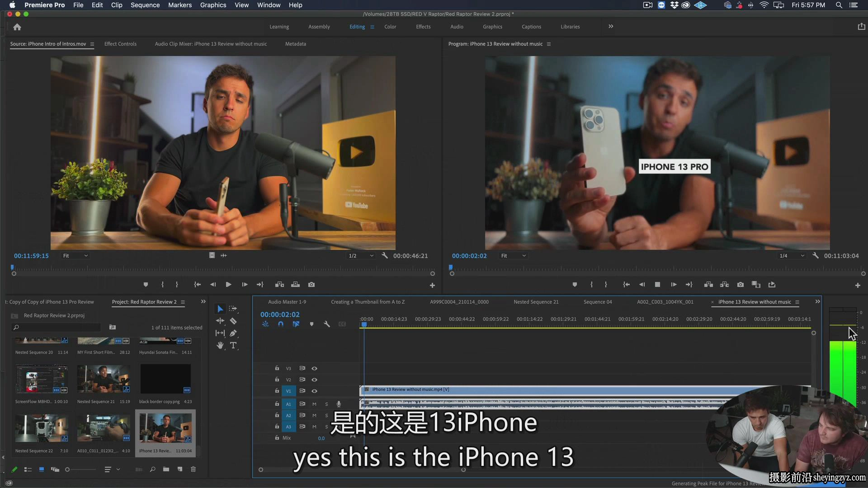Toggle lock on track A3
868x488 pixels.
[277, 426]
